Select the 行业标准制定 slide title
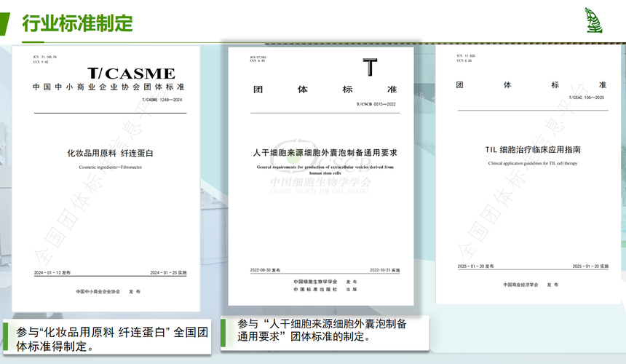Viewport: 626px width, 364px height. pyautogui.click(x=77, y=23)
